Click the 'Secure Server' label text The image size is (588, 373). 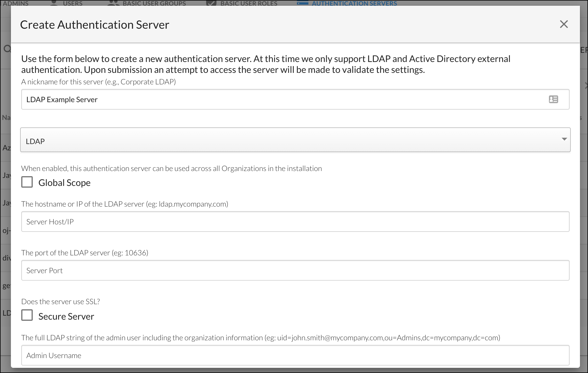(x=66, y=316)
